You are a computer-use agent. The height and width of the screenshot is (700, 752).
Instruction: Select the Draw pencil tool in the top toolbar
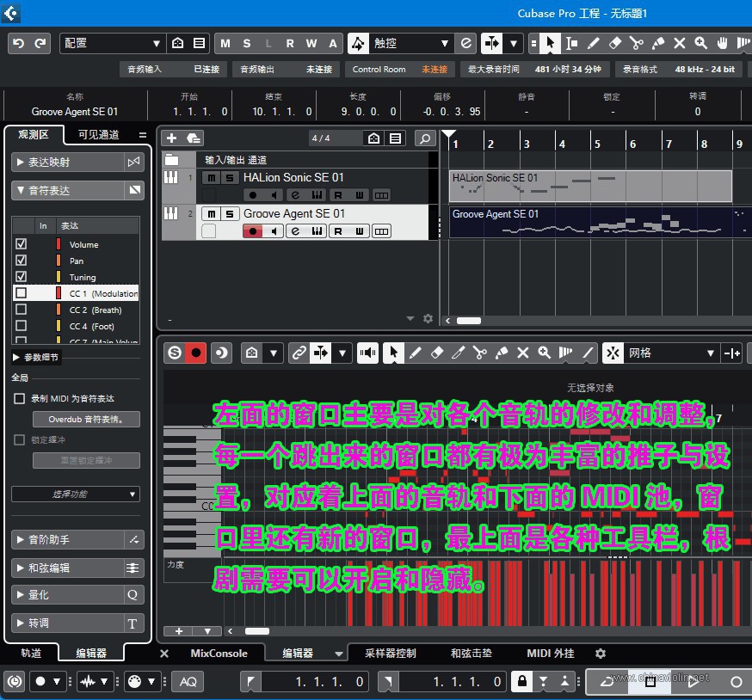pos(594,44)
